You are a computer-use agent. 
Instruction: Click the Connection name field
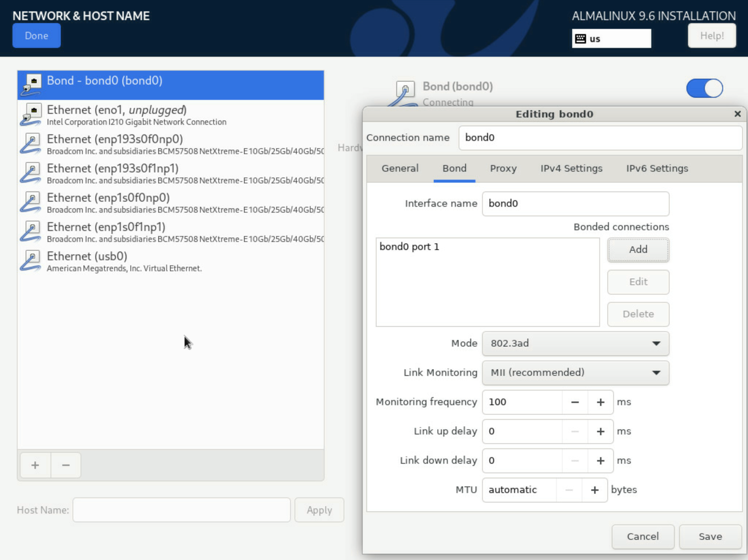point(600,138)
